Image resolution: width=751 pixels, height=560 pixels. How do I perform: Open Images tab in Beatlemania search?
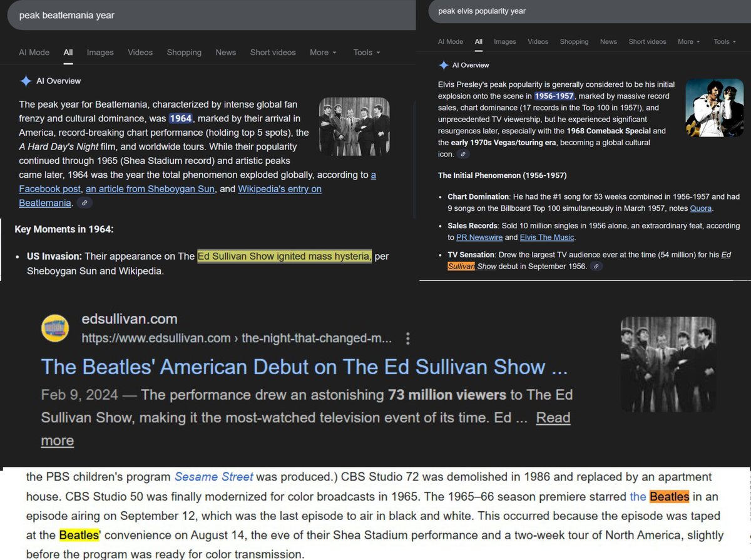pos(100,53)
